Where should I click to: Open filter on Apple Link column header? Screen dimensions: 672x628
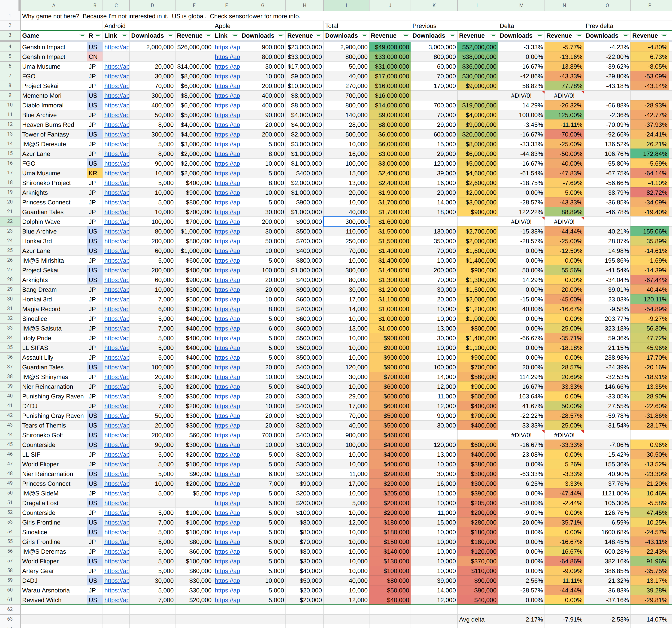click(235, 36)
